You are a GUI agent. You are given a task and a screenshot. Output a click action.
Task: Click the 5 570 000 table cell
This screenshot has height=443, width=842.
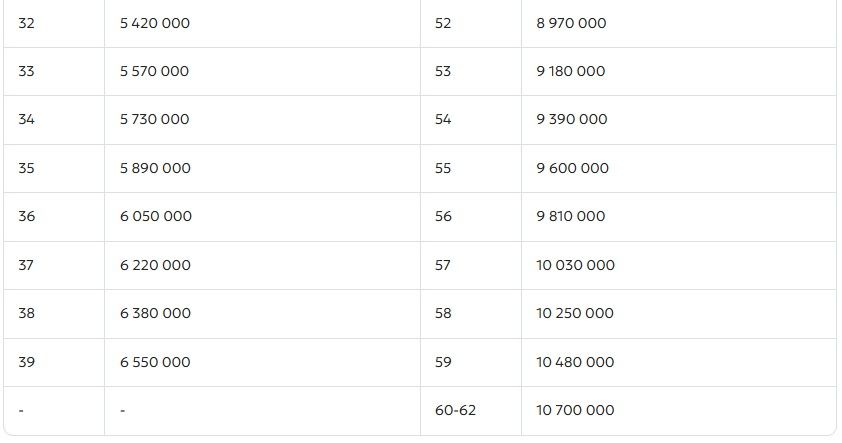tap(154, 71)
